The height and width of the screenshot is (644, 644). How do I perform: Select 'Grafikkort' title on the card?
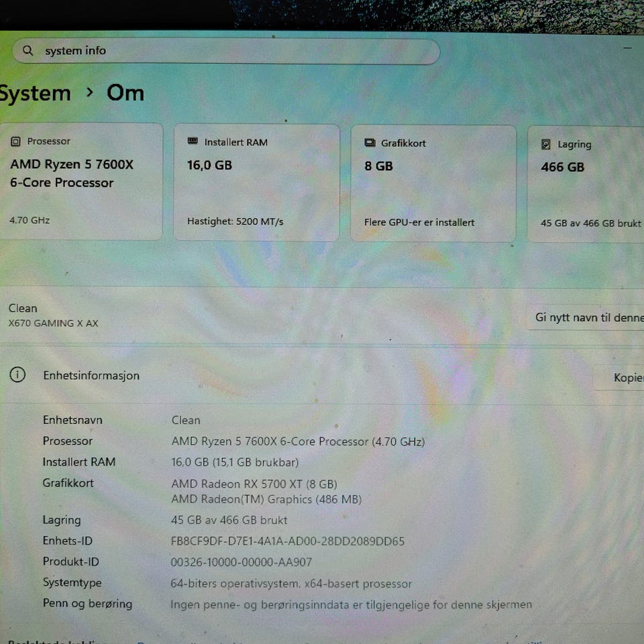[x=403, y=144]
